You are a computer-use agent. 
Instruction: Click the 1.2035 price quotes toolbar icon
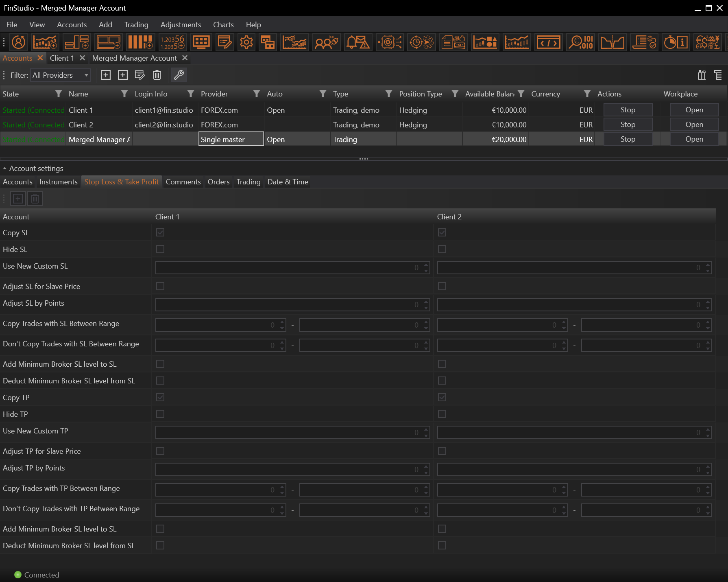click(172, 42)
